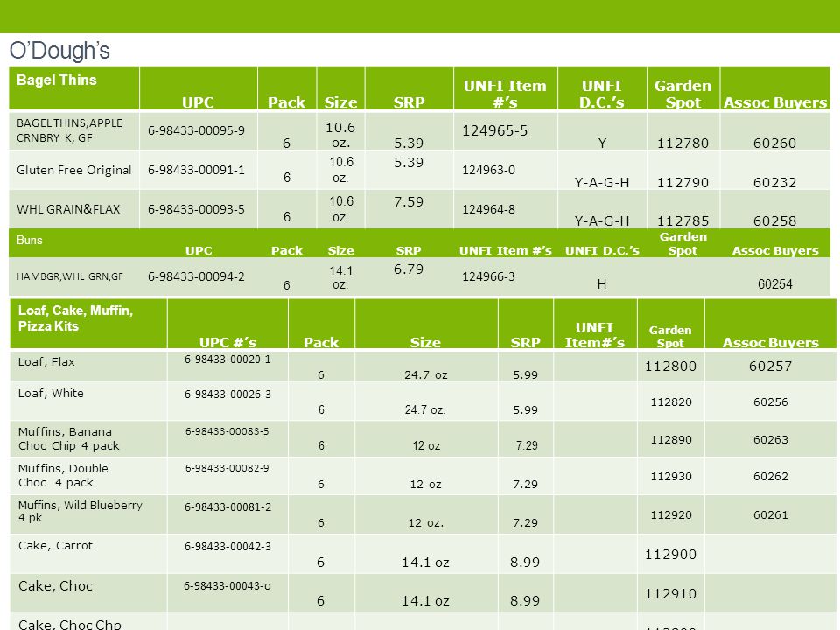This screenshot has height=630, width=840.
Task: Select the UPC #'s column header
Action: tap(227, 342)
